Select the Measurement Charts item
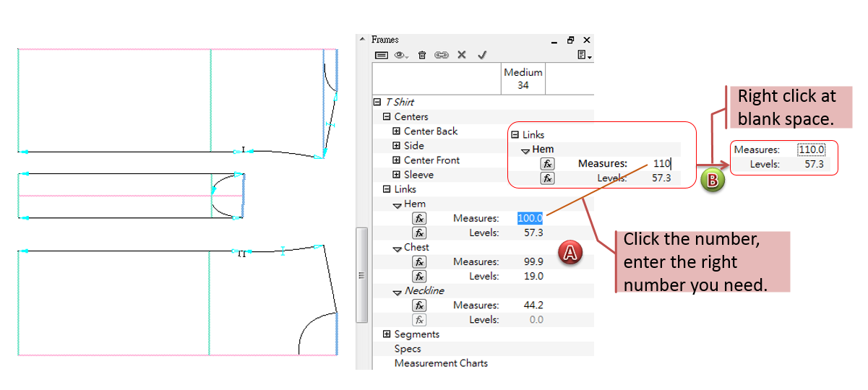868x390 pixels. [x=441, y=363]
